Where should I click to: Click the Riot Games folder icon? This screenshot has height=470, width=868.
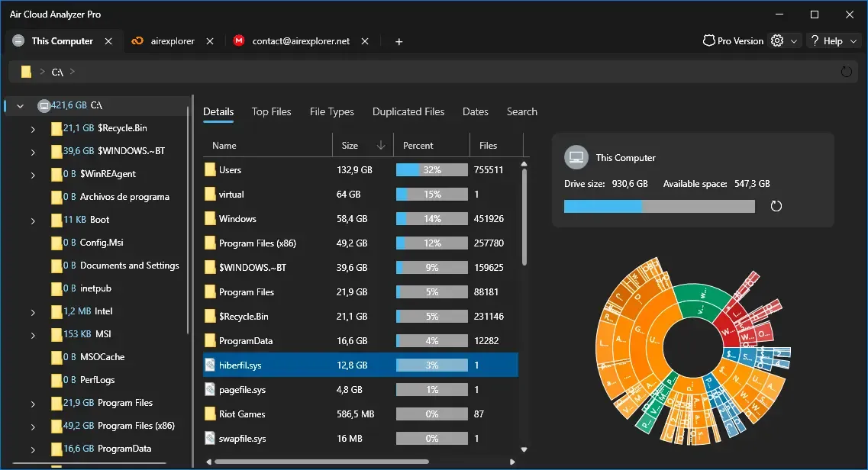(210, 414)
